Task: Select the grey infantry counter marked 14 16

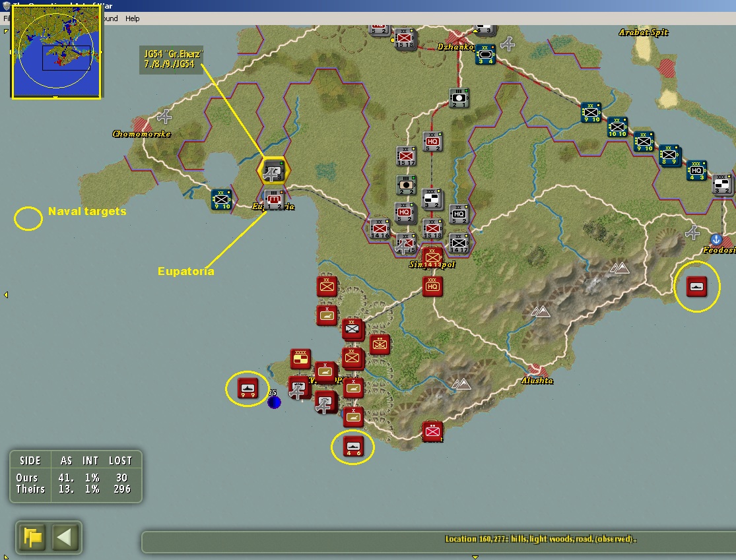Action: 380,229
